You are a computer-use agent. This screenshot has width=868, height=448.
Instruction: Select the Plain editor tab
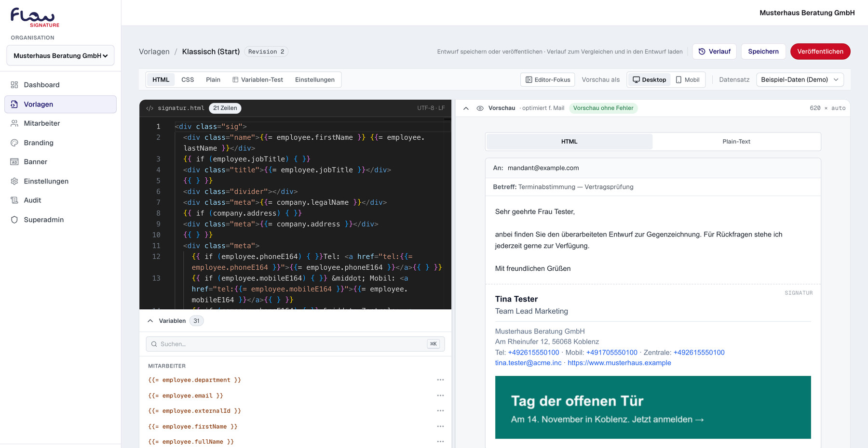pos(213,80)
